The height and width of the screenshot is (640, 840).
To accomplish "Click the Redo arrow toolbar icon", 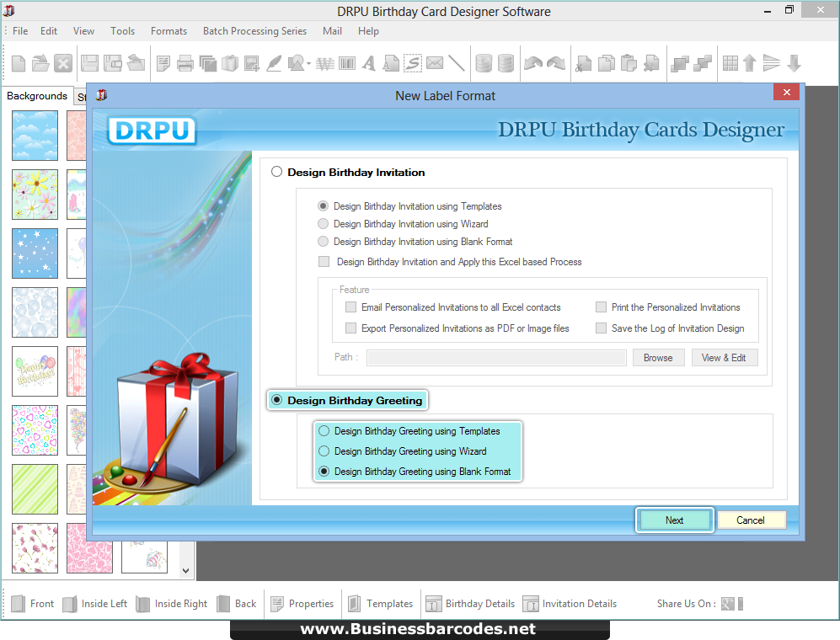I will point(556,63).
